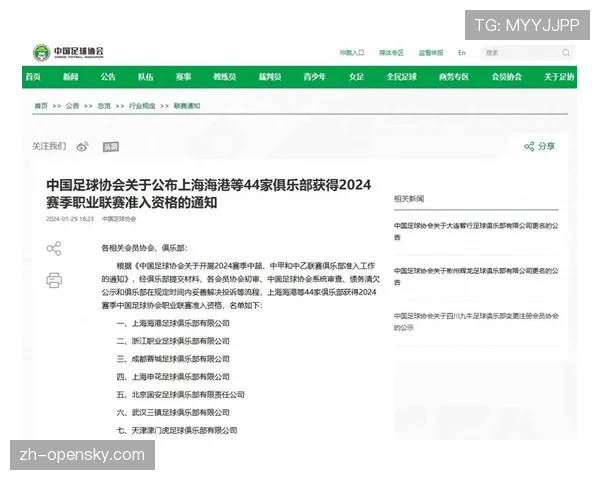Screen dimensions: 600x480
Task: Open the Toutiao follow icon
Action: tap(111, 147)
